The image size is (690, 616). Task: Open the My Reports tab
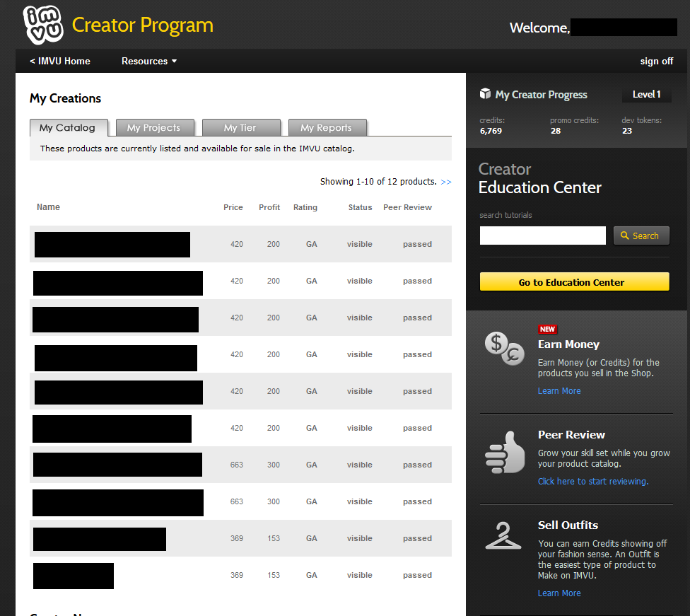point(327,128)
